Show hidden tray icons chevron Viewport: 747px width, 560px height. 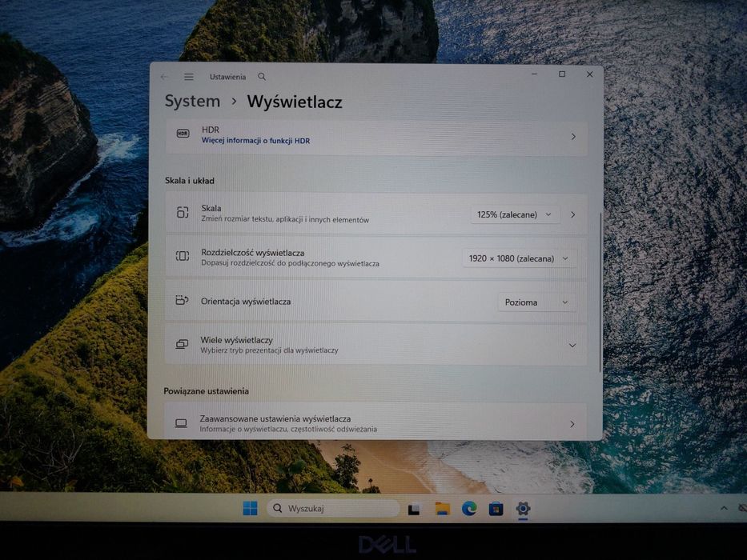point(724,508)
